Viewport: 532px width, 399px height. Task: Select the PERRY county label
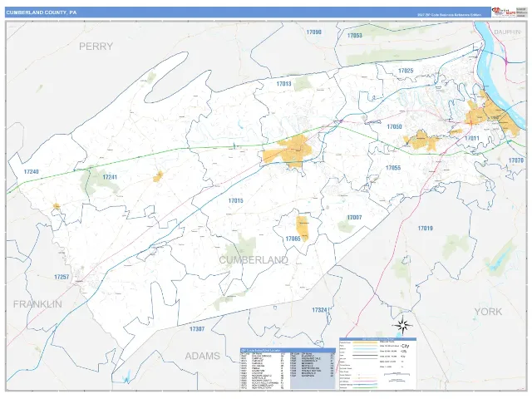pos(96,47)
